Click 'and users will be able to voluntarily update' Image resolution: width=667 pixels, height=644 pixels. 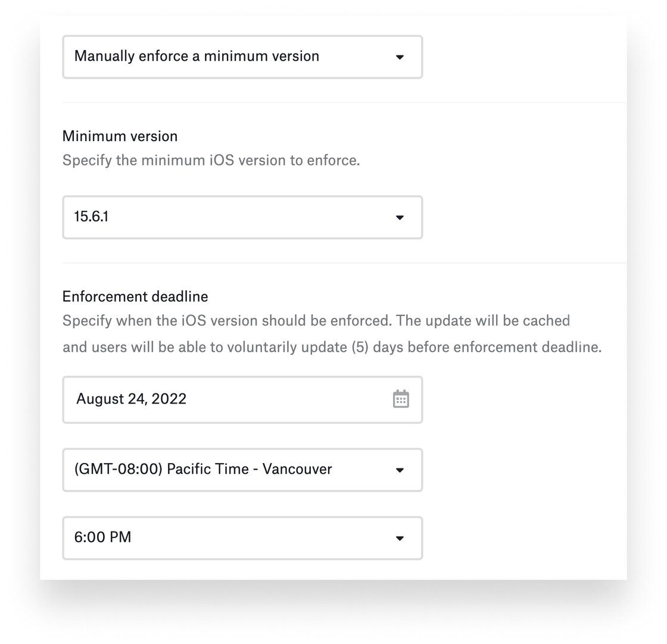[204, 347]
